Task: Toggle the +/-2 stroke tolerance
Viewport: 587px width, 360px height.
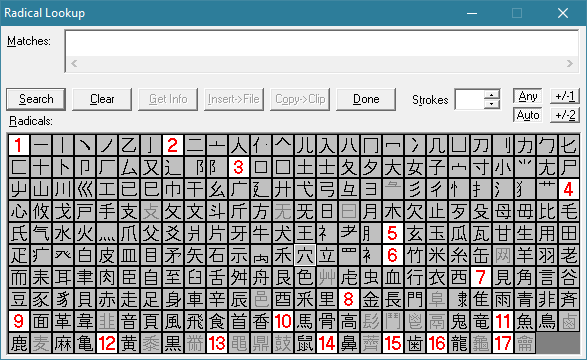Action: coord(565,115)
